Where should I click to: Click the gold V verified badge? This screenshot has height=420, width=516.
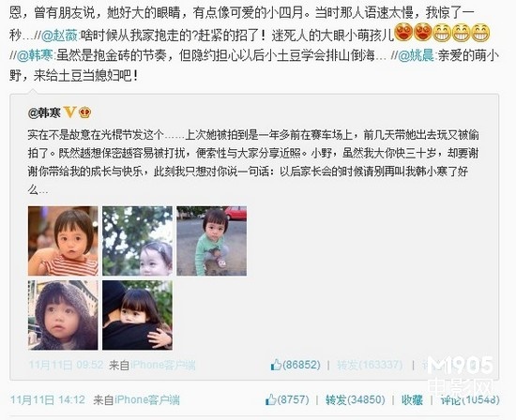click(x=69, y=112)
